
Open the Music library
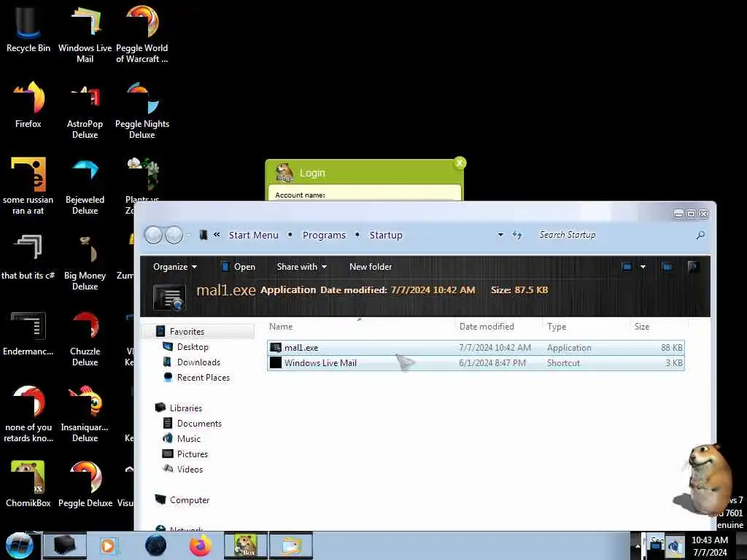tap(182, 438)
